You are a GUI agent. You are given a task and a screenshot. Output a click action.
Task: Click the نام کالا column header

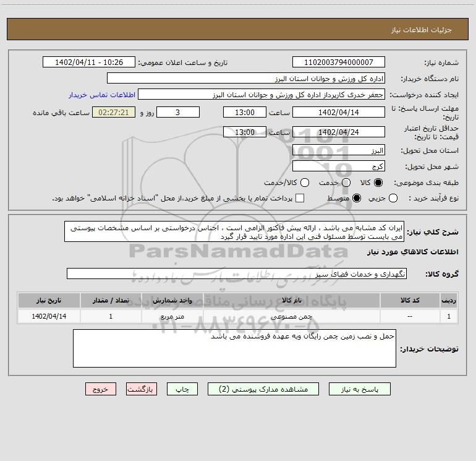[292, 300]
